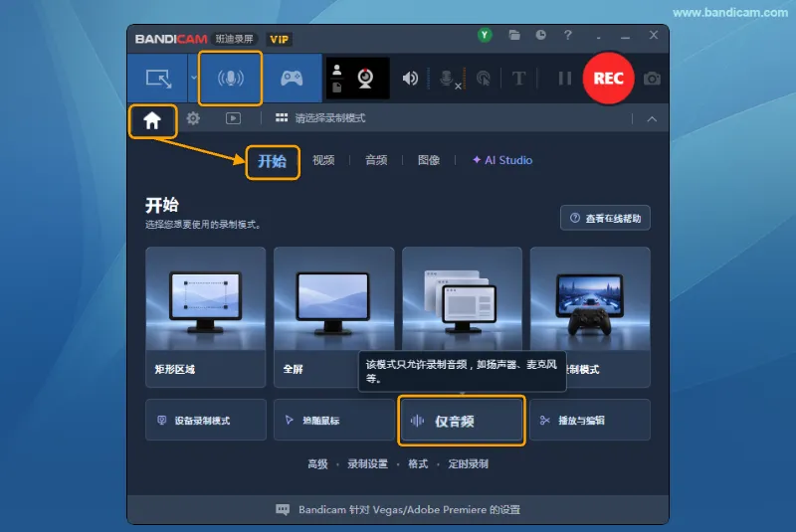796x532 pixels.
Task: Click the grid icon for recording mode selection
Action: [x=282, y=118]
